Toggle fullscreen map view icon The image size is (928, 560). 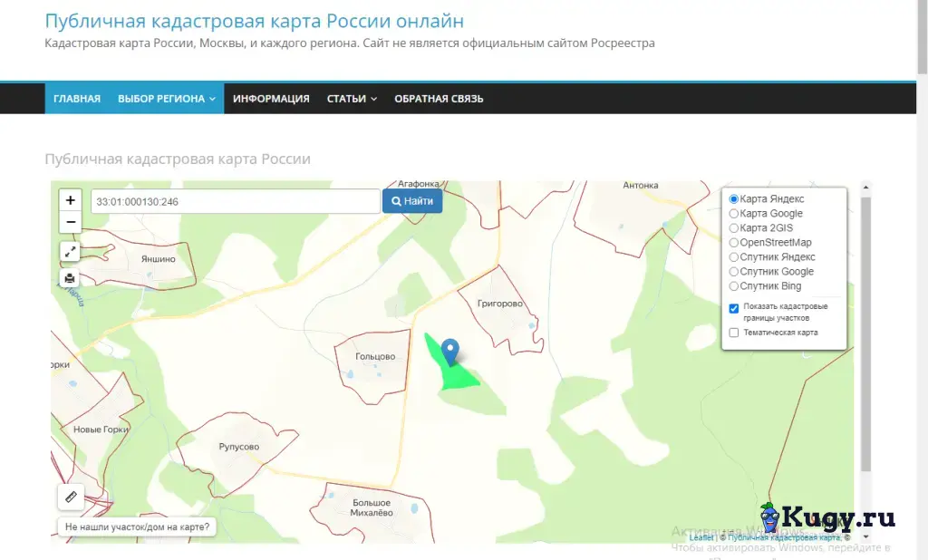tap(70, 252)
